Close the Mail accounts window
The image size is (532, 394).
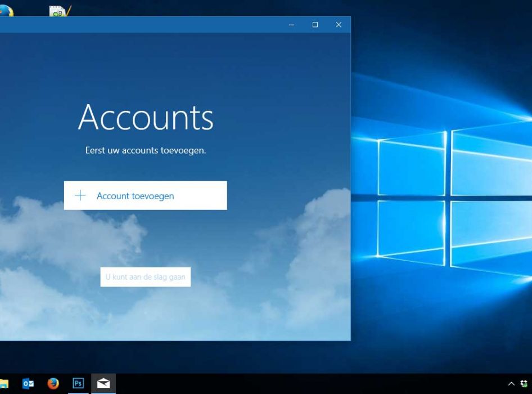click(x=339, y=25)
